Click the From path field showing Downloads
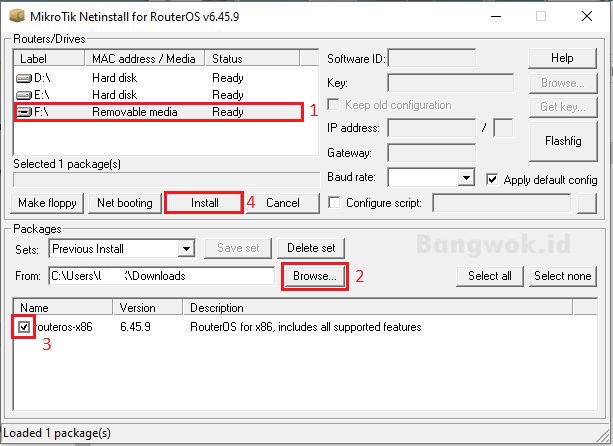 161,276
